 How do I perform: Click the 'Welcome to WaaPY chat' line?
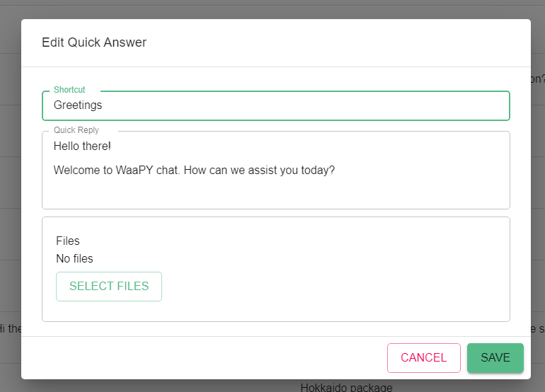[193, 170]
